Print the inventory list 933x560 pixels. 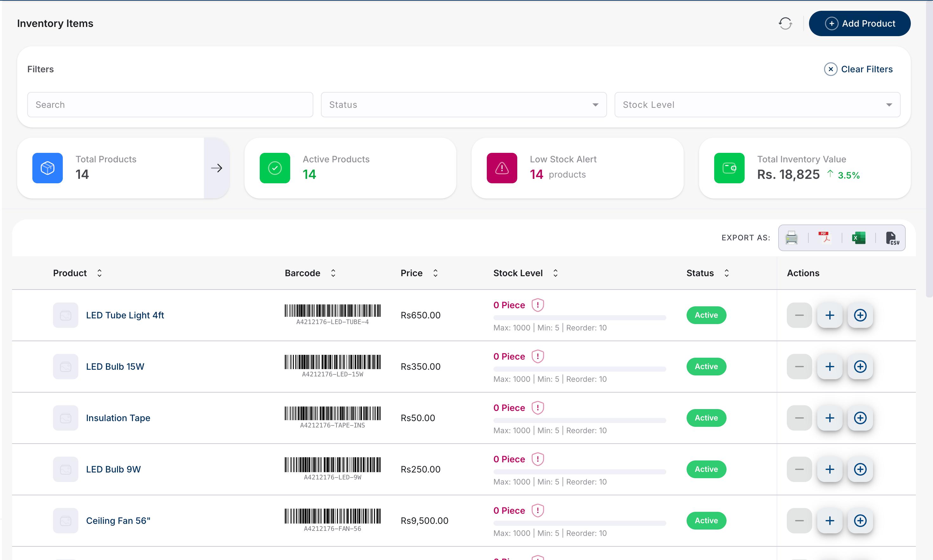pyautogui.click(x=792, y=238)
